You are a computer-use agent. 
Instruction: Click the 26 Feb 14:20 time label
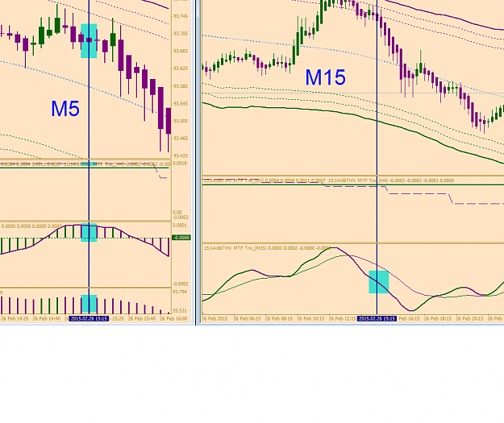coord(15,318)
